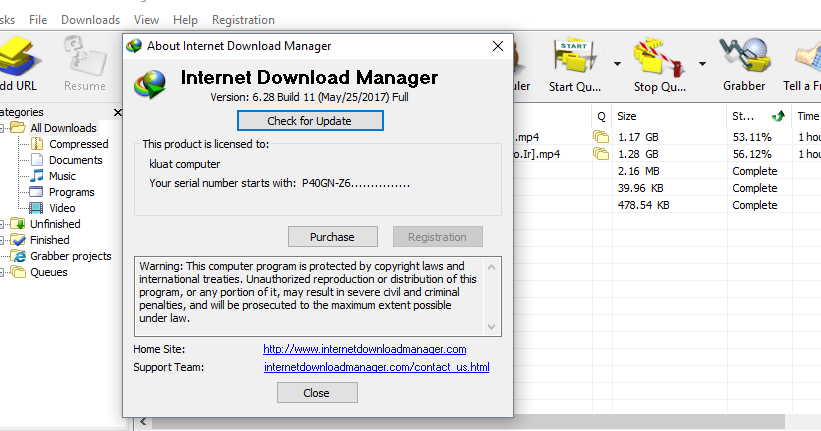Click the 2.16 MB size cell

639,171
